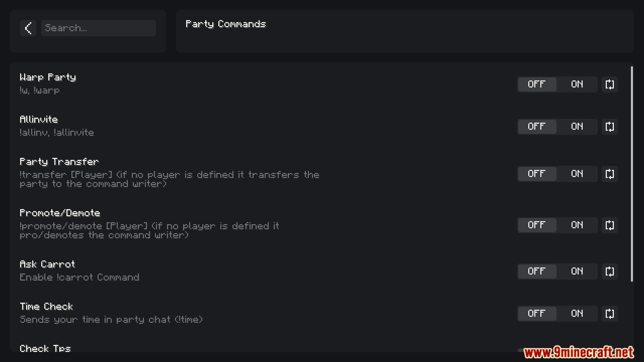644x362 pixels.
Task: Reset the Party Transfer setting icon
Action: [x=609, y=174]
